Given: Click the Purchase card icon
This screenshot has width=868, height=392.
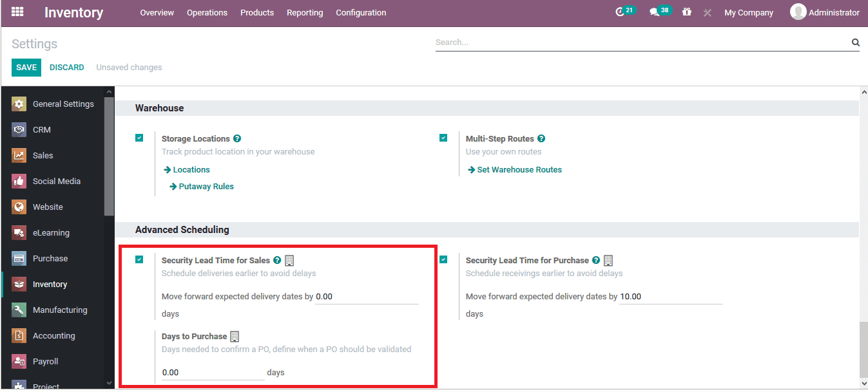Looking at the screenshot, I should (x=19, y=258).
